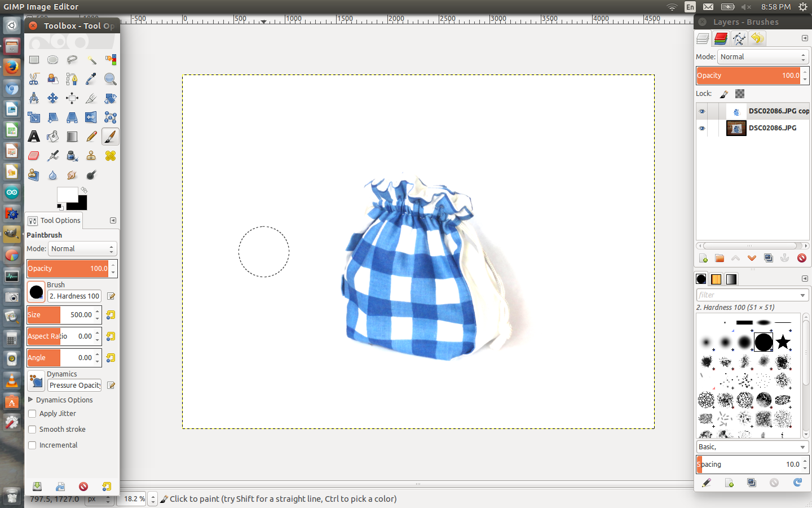This screenshot has height=508, width=812.
Task: Select the Smudge tool
Action: 72,174
